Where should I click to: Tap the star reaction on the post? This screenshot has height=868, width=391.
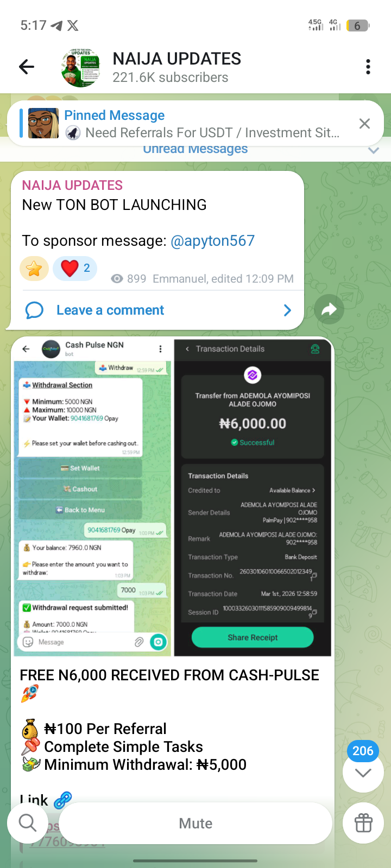click(x=34, y=269)
